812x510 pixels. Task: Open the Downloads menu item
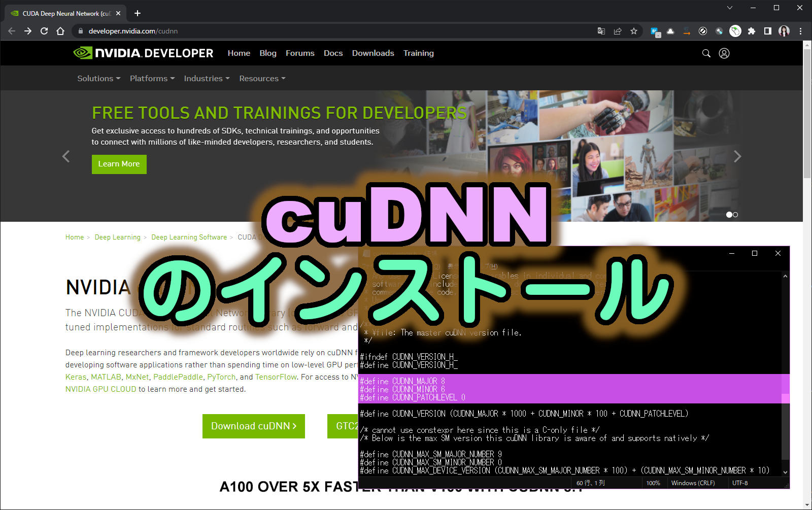coord(373,53)
